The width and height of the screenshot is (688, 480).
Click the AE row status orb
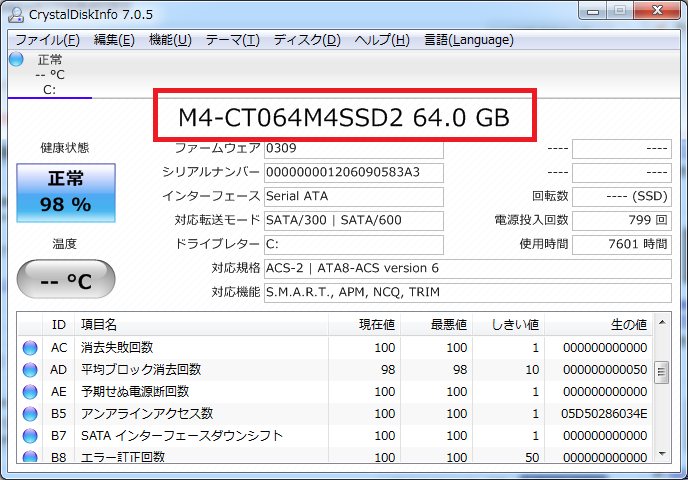pyautogui.click(x=30, y=391)
